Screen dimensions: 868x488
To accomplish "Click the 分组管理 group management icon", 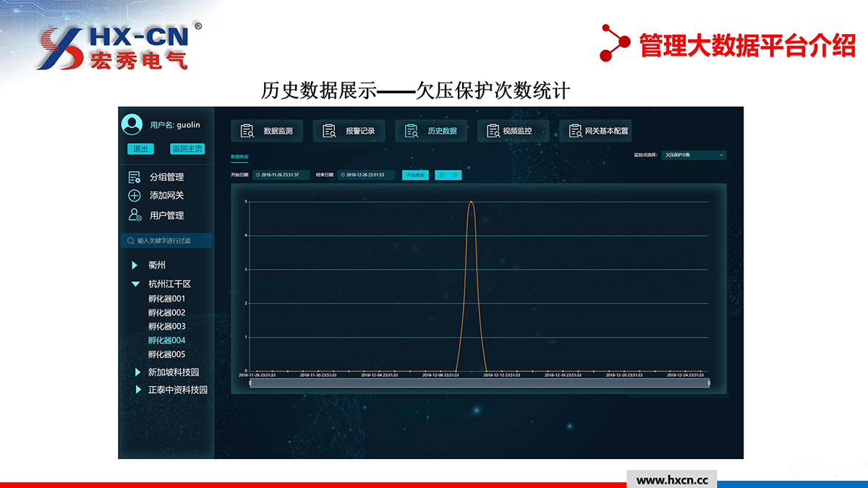I will (x=134, y=177).
